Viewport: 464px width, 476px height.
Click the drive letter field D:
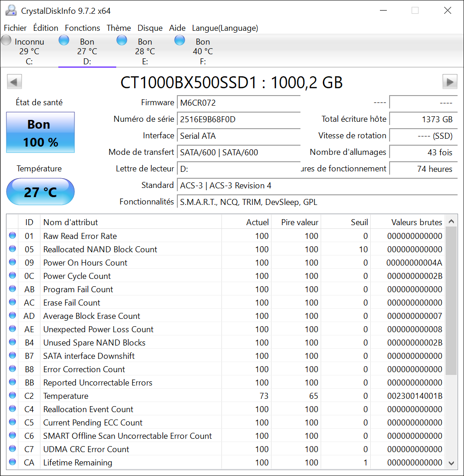click(238, 169)
